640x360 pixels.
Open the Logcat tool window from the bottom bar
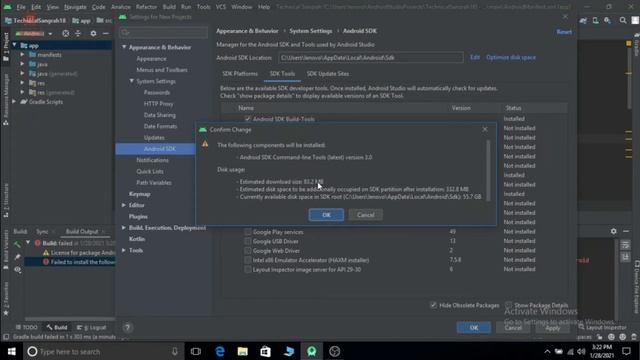[91, 327]
